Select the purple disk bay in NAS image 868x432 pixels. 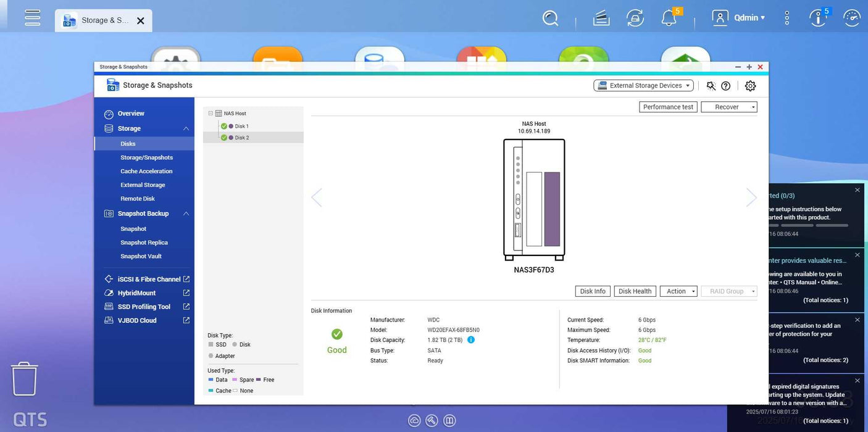[x=552, y=209]
